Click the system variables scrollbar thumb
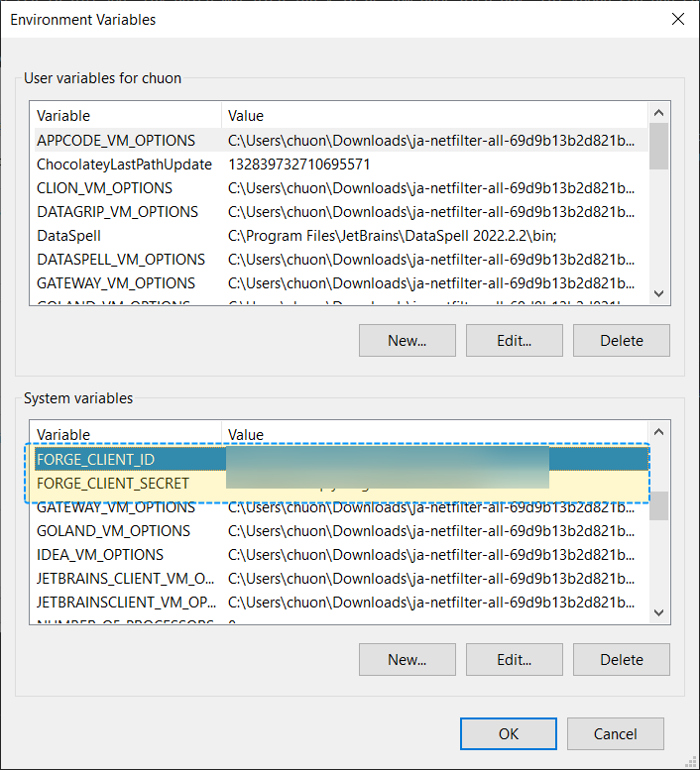This screenshot has height=770, width=700. click(x=658, y=505)
